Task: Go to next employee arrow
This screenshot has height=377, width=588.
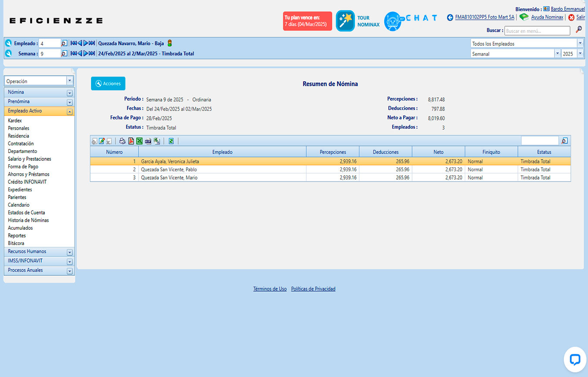Action: click(86, 43)
